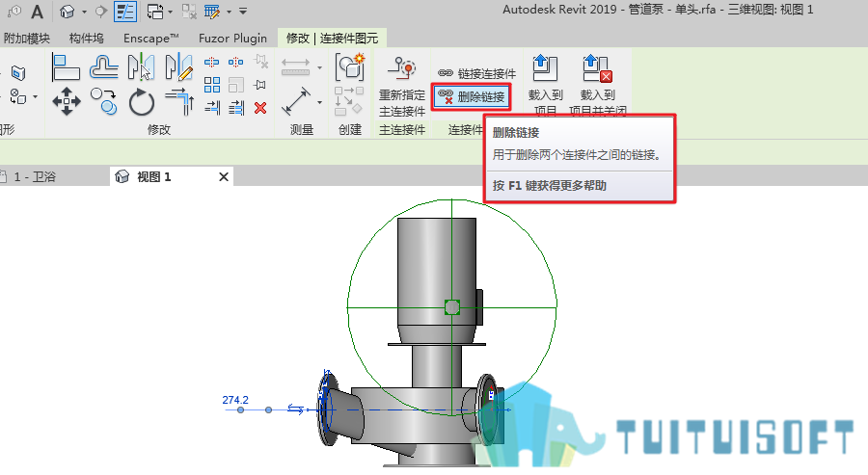The width and height of the screenshot is (868, 475).
Task: Click the Close Inactive Views icon
Action: tap(189, 11)
